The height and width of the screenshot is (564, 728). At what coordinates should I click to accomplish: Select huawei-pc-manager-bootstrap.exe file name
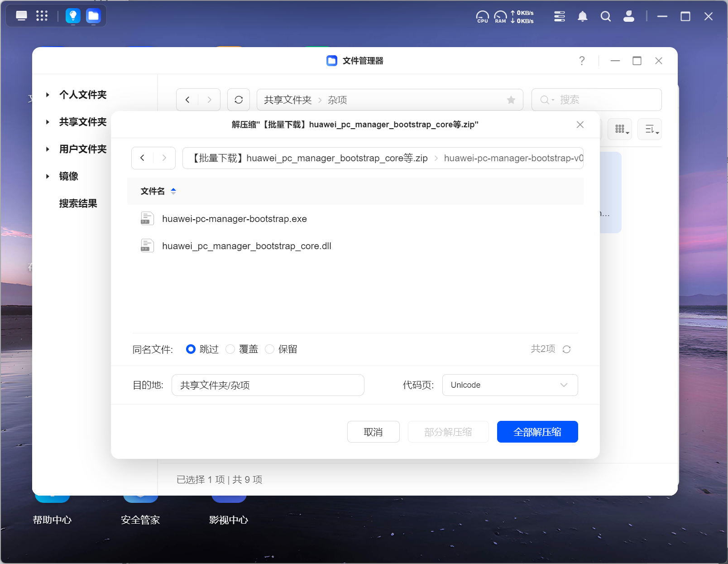click(x=235, y=219)
